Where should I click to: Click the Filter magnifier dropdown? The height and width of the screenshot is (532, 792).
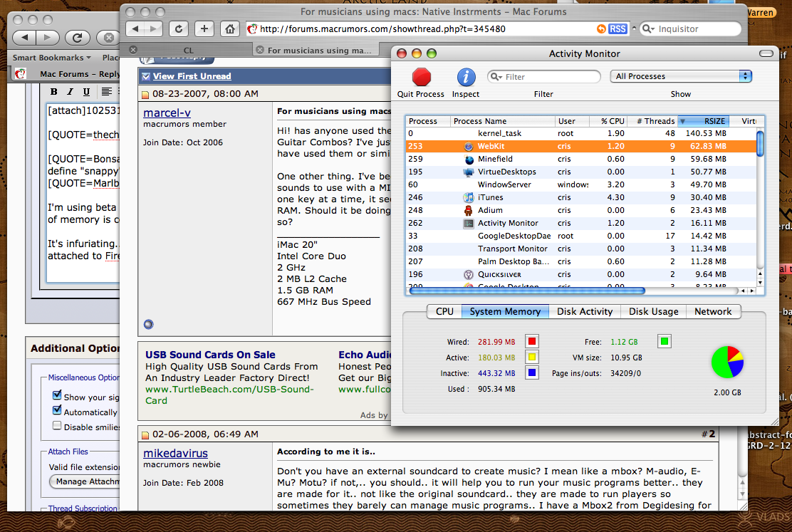click(496, 77)
